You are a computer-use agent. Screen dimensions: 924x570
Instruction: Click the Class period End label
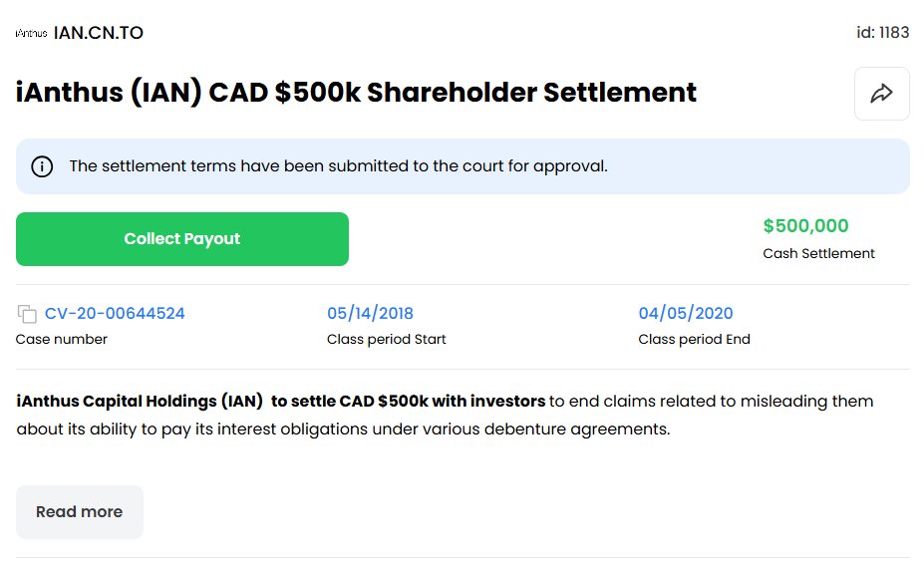(x=694, y=339)
